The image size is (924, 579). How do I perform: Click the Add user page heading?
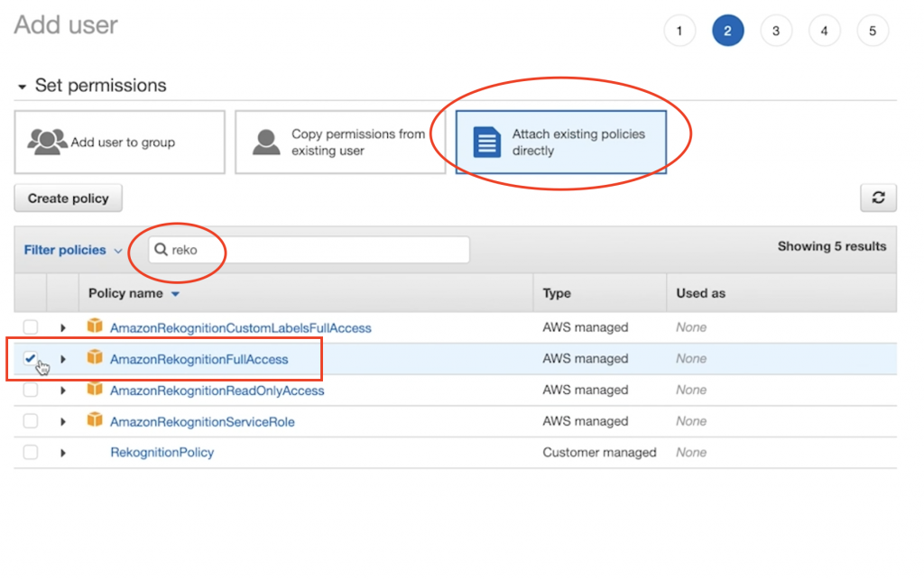66,25
